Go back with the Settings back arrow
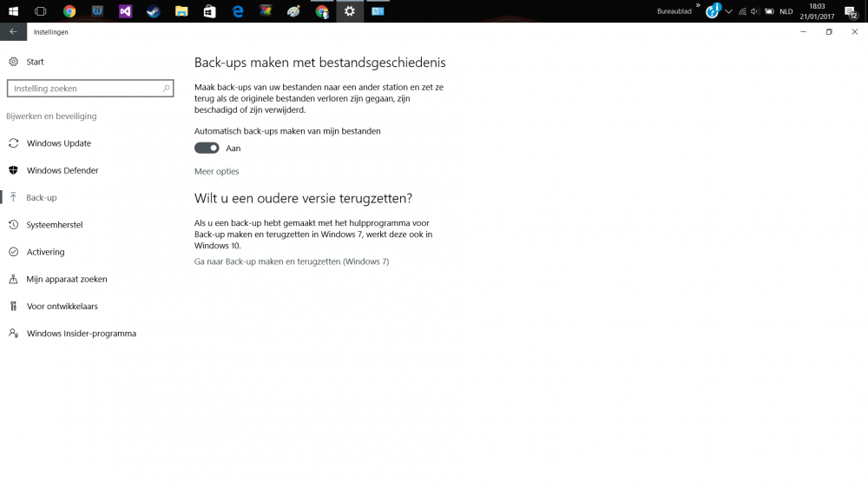 (x=13, y=31)
